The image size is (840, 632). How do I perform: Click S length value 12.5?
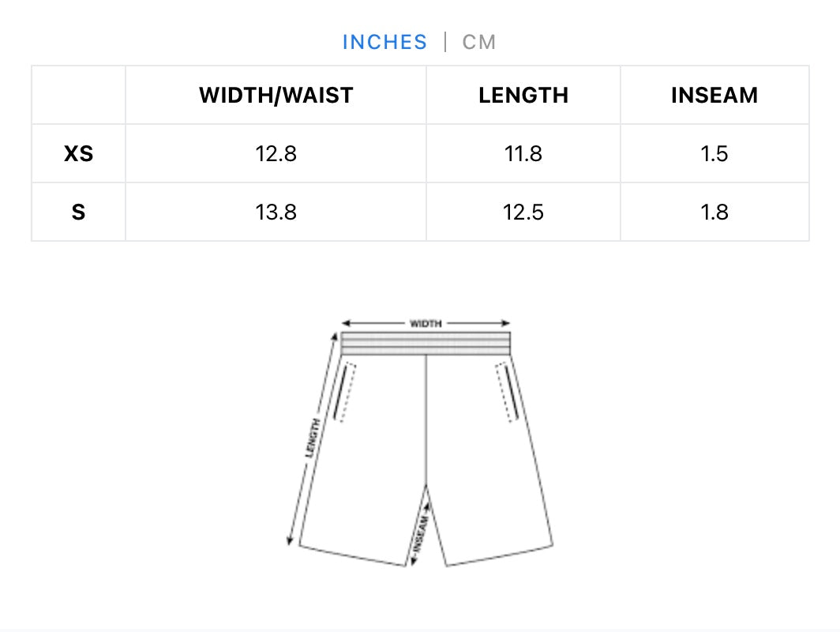523,213
